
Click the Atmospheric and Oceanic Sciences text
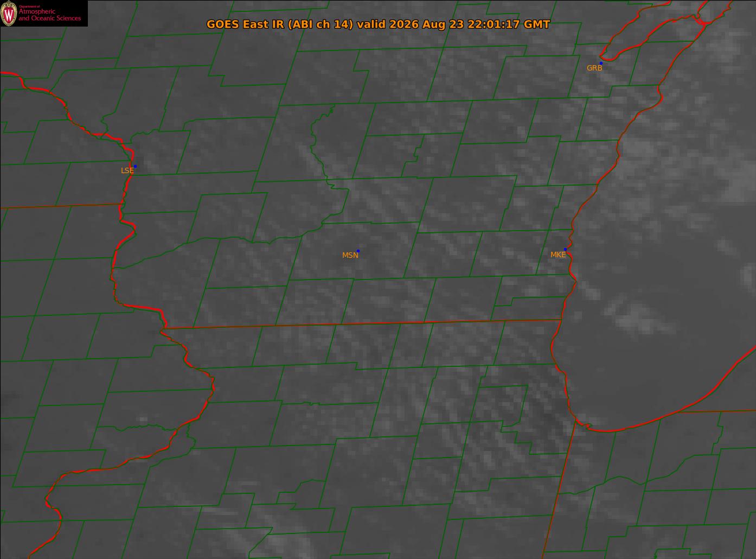pyautogui.click(x=49, y=15)
